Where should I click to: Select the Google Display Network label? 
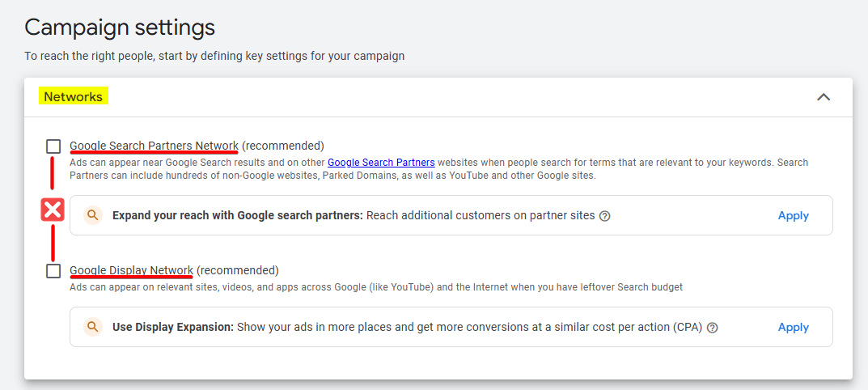pos(131,270)
